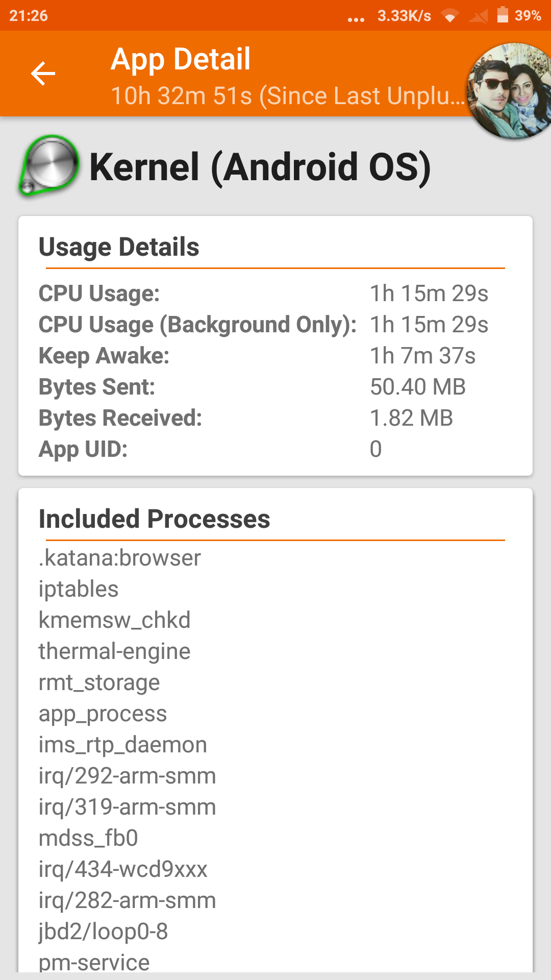The width and height of the screenshot is (551, 980).
Task: Select the irq/434-wcd9xxx process
Action: [123, 869]
